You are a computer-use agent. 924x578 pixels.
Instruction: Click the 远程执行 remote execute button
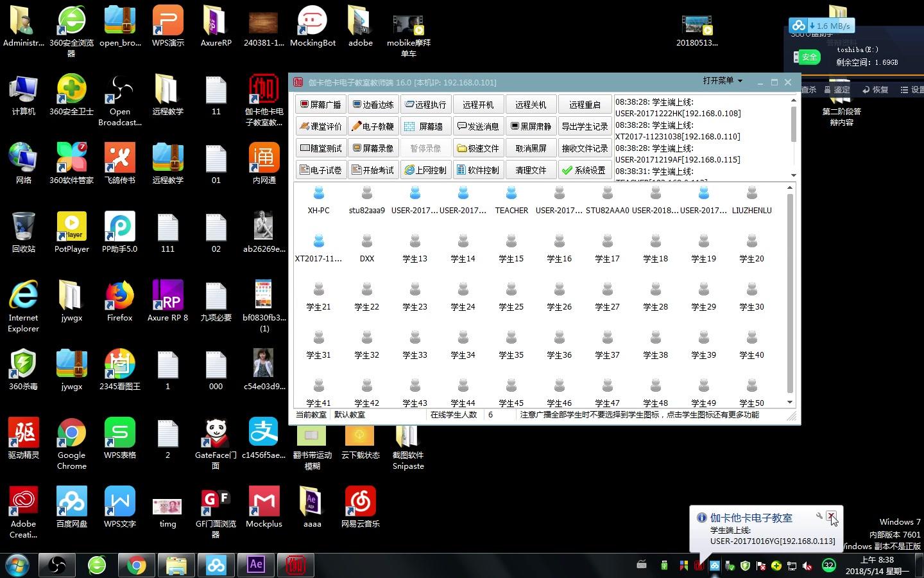click(x=426, y=105)
